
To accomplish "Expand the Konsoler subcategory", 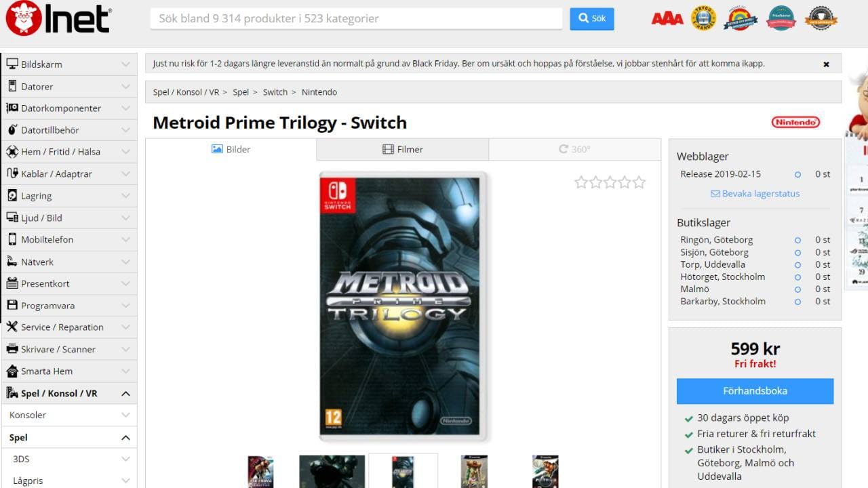I will [125, 415].
